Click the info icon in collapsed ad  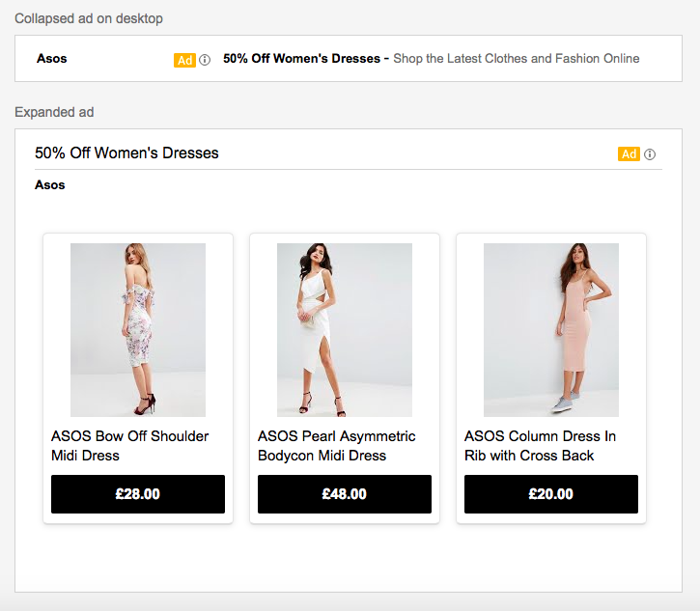[x=205, y=60]
